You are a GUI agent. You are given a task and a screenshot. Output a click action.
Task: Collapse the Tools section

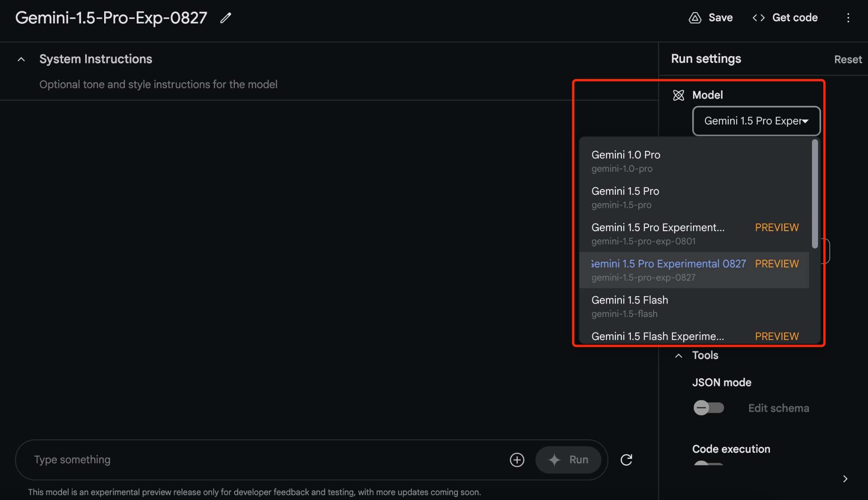pos(679,356)
